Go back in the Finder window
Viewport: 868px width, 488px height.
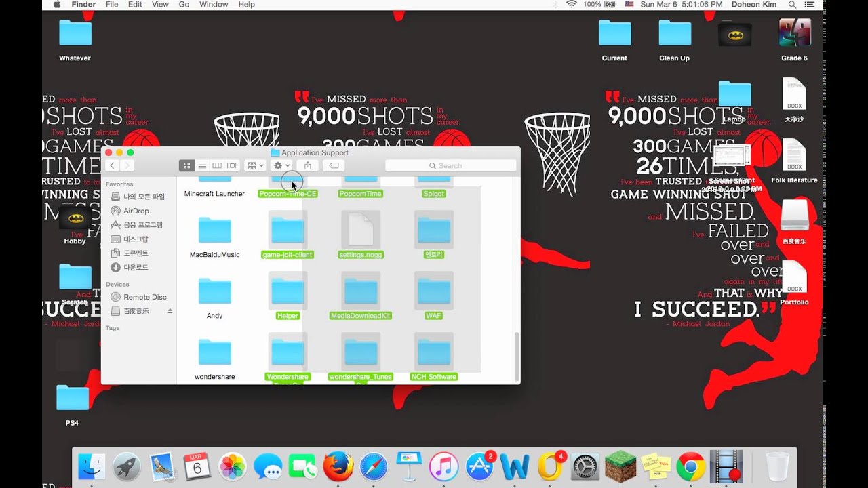[112, 165]
